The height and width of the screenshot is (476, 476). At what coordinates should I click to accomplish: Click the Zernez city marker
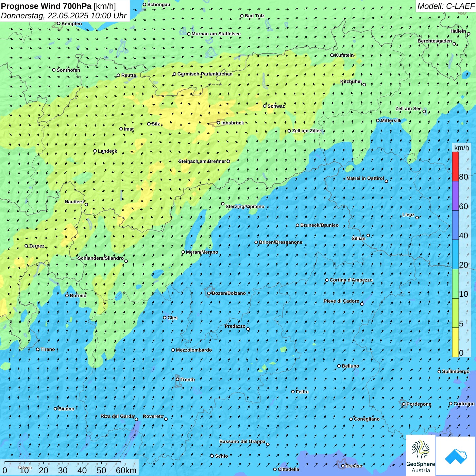pyautogui.click(x=27, y=246)
